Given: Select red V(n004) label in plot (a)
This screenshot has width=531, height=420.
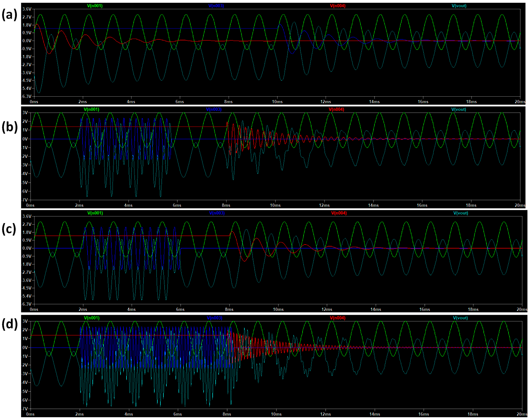Looking at the screenshot, I should click(x=337, y=6).
